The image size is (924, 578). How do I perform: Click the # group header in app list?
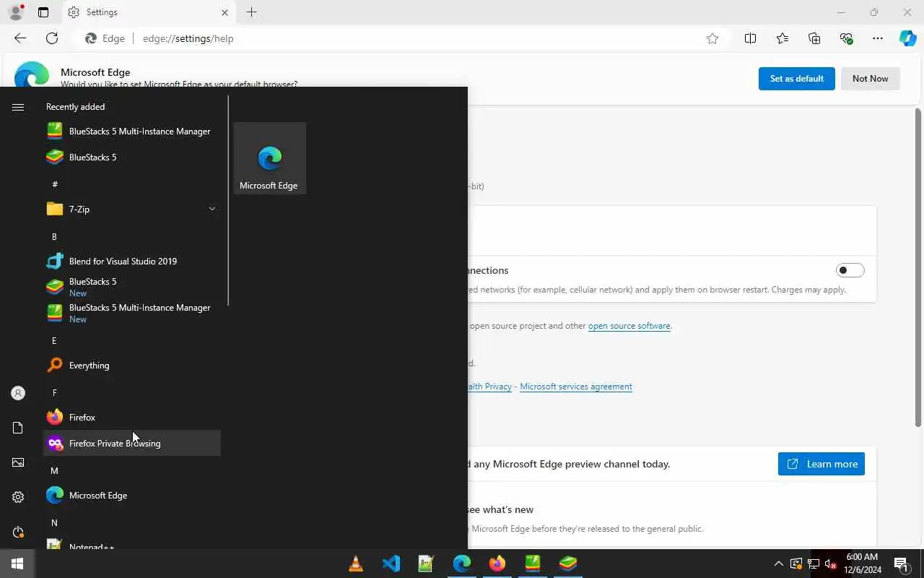point(54,184)
